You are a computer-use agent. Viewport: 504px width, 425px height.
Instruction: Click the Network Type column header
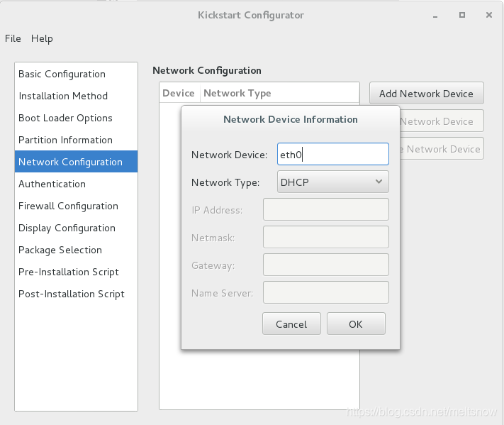coord(279,93)
